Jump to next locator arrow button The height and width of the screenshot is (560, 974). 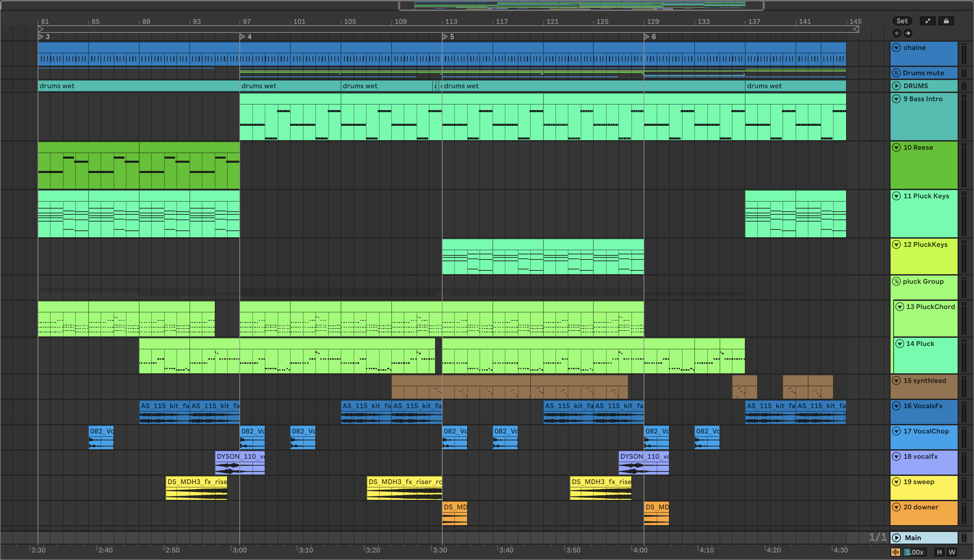908,33
